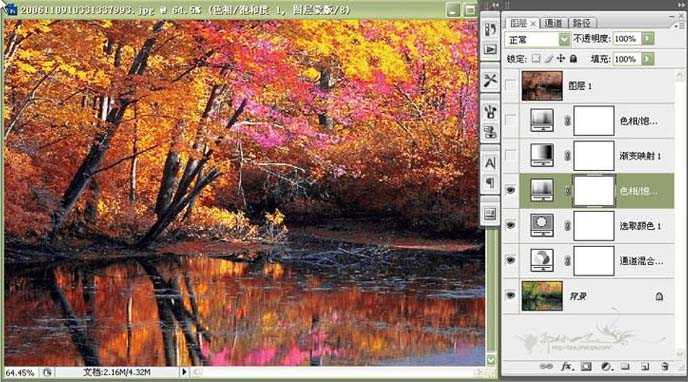Select the 背景 layer name

coord(578,297)
